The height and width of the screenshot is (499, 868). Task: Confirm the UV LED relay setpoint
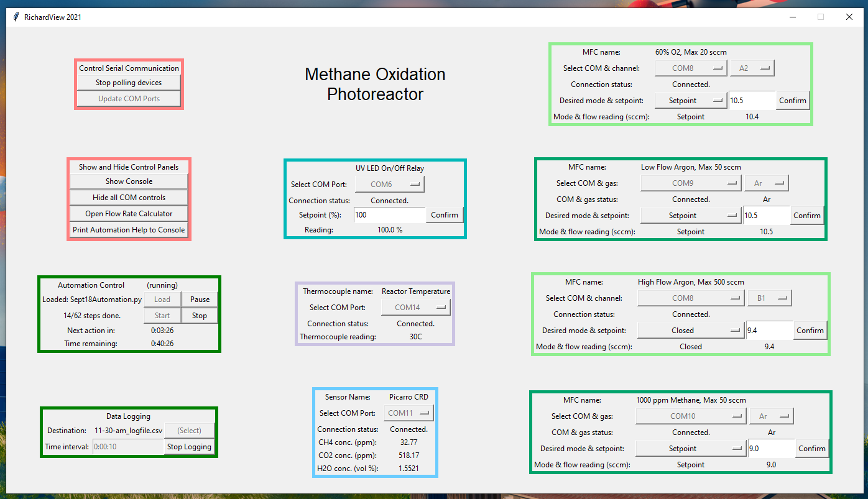click(x=445, y=215)
